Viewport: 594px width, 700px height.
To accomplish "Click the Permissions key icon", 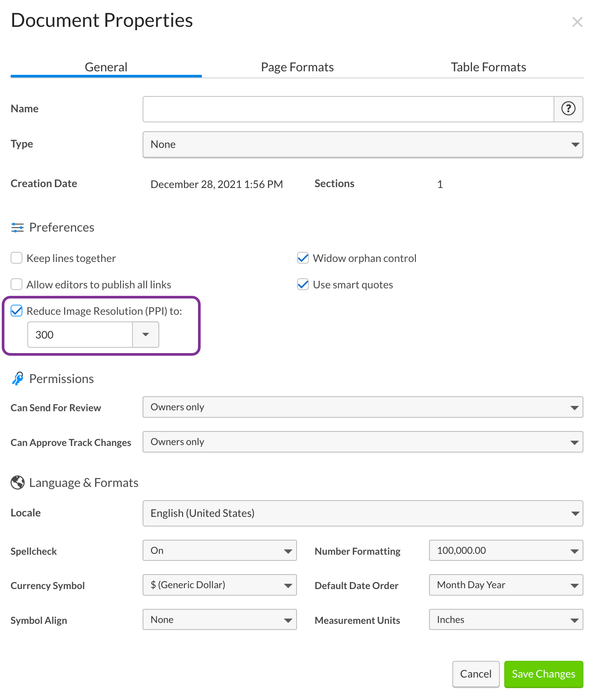I will coord(18,379).
